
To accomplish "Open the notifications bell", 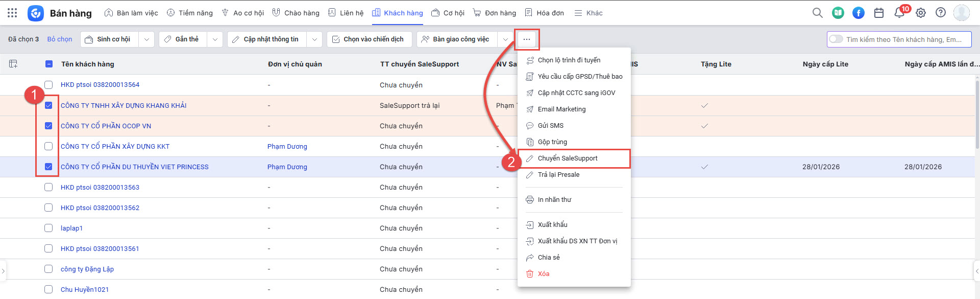I will pyautogui.click(x=899, y=13).
